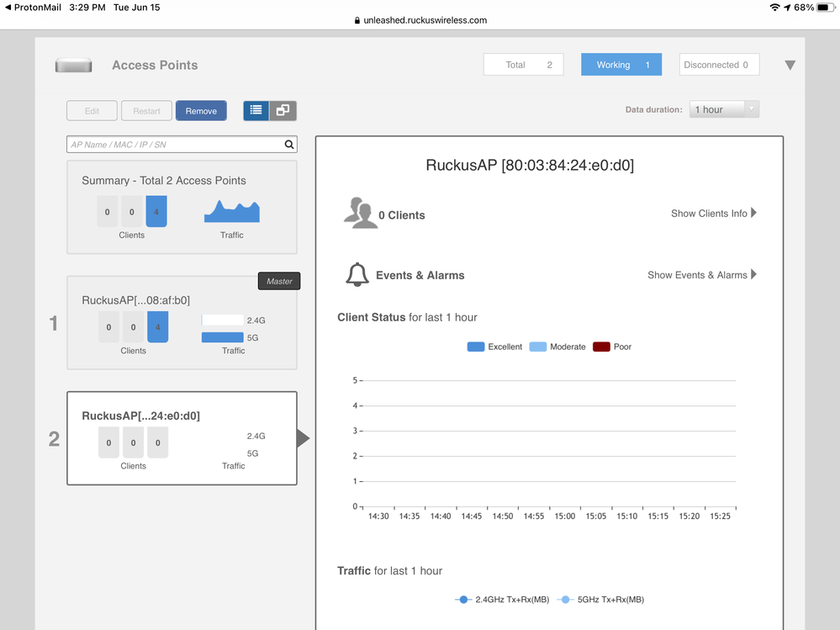Screen dimensions: 840x630
Task: Expand Show Events & Alarms
Action: (702, 275)
